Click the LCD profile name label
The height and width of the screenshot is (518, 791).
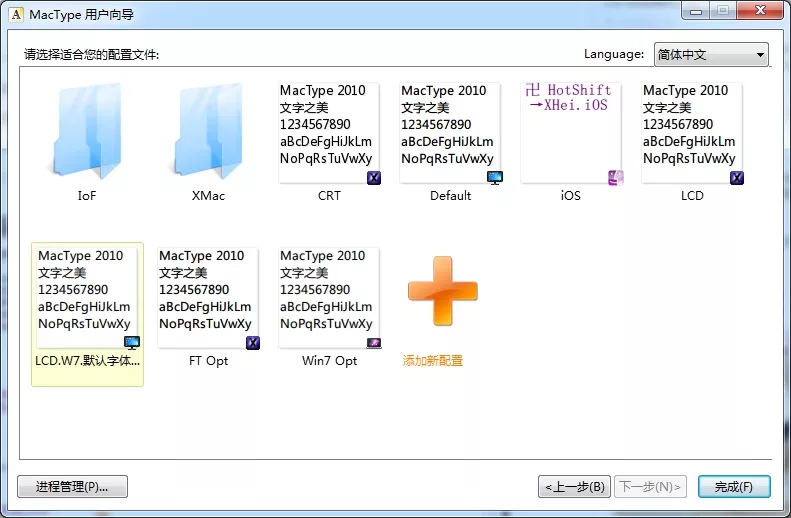coord(692,196)
